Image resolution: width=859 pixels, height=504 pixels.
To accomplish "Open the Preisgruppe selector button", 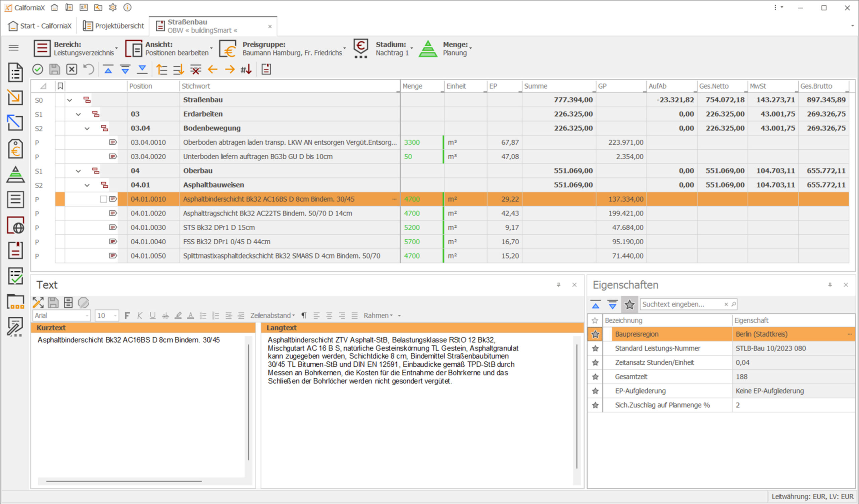I will [283, 48].
